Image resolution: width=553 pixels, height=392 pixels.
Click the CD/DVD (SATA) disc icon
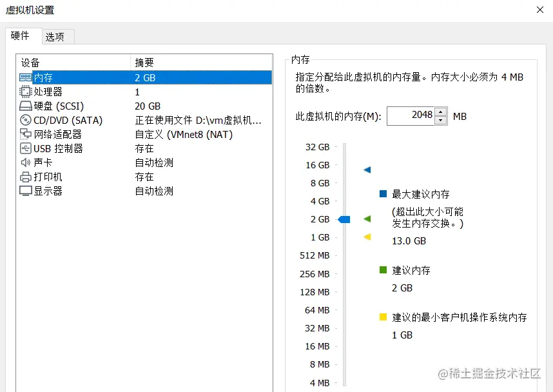25,120
